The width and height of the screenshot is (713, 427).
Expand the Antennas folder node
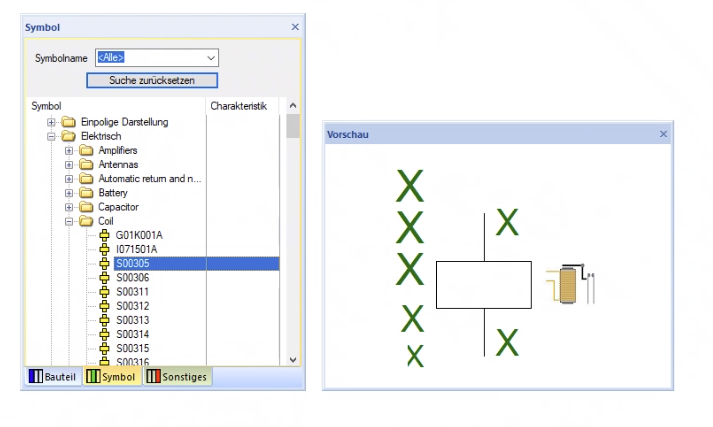pos(69,164)
